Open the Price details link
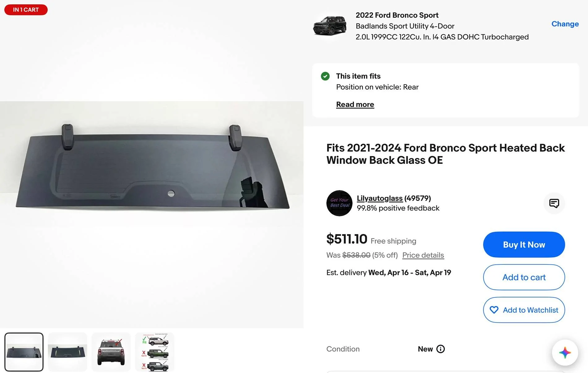Viewport: 588px width, 373px height. click(x=423, y=255)
